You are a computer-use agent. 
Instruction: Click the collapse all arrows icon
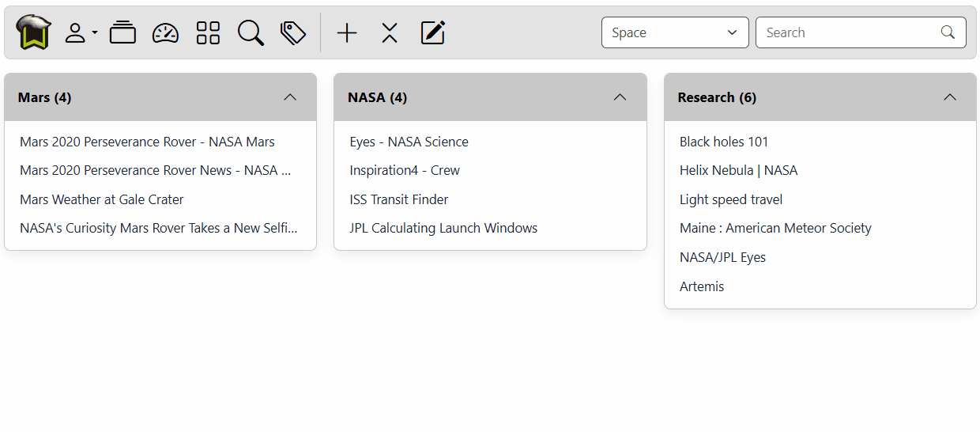390,32
